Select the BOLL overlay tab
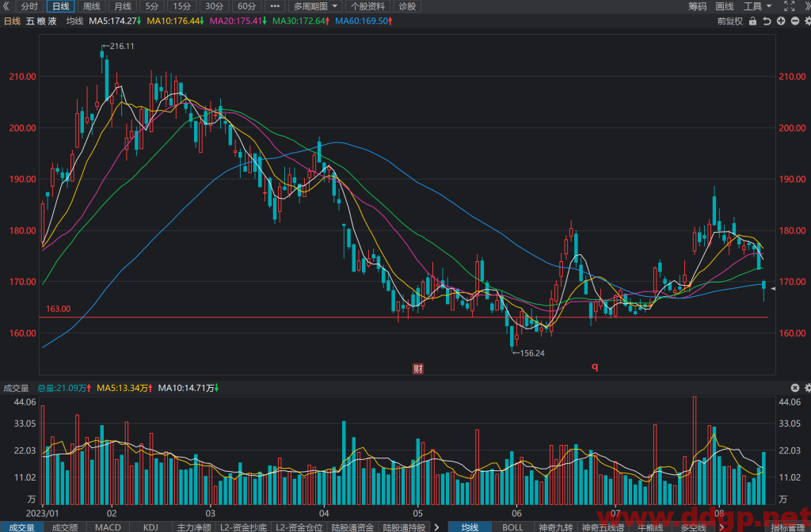This screenshot has width=811, height=532. click(x=512, y=527)
